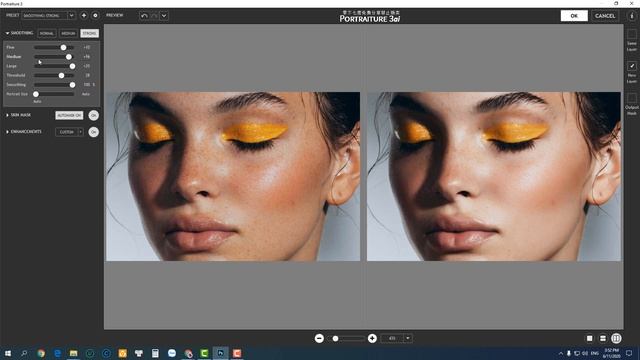Screen dimensions: 640x360
Task: Click the OK button
Action: click(574, 16)
